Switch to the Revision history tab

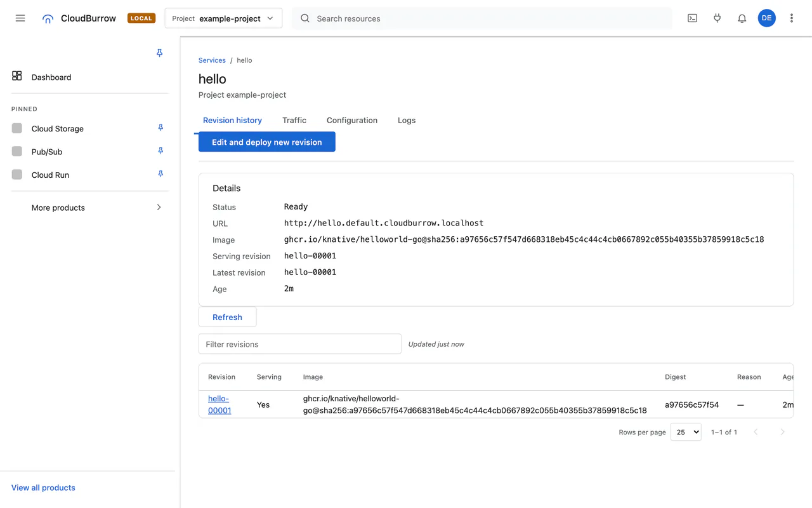click(x=232, y=120)
